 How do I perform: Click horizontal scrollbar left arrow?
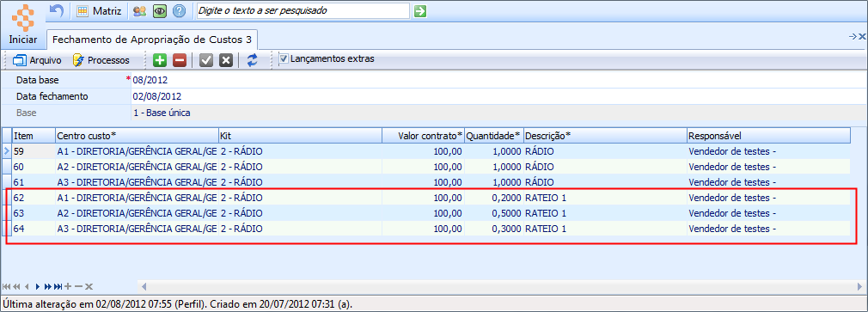[144, 286]
